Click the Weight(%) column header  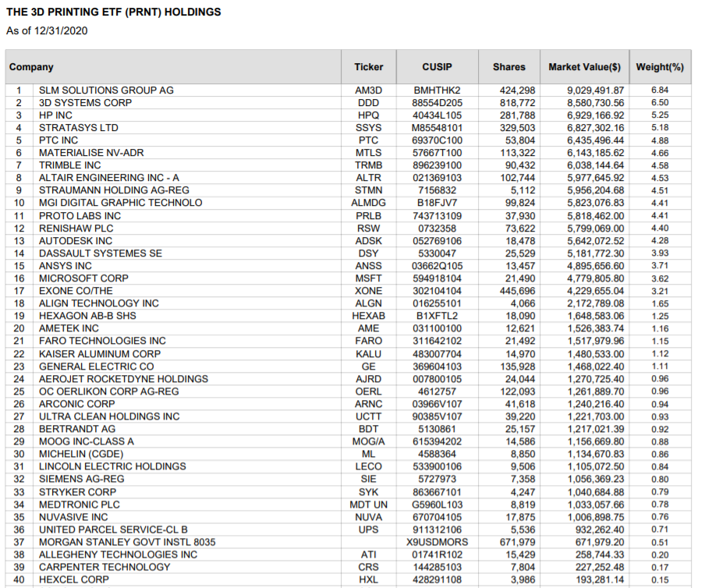[660, 67]
